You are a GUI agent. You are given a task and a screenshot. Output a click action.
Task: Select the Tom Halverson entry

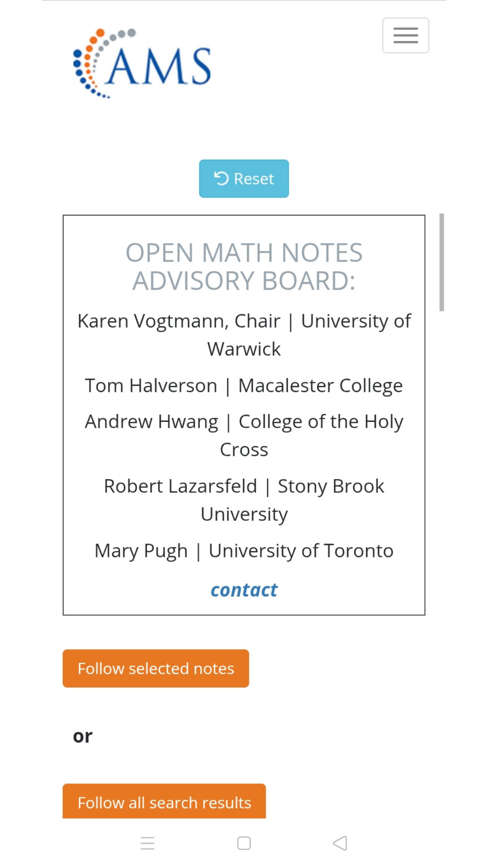point(151,386)
